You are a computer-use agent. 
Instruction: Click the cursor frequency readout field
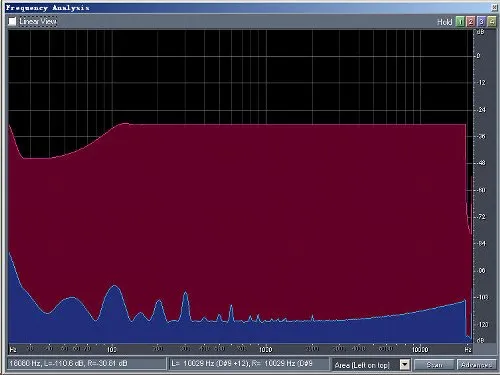87,363
